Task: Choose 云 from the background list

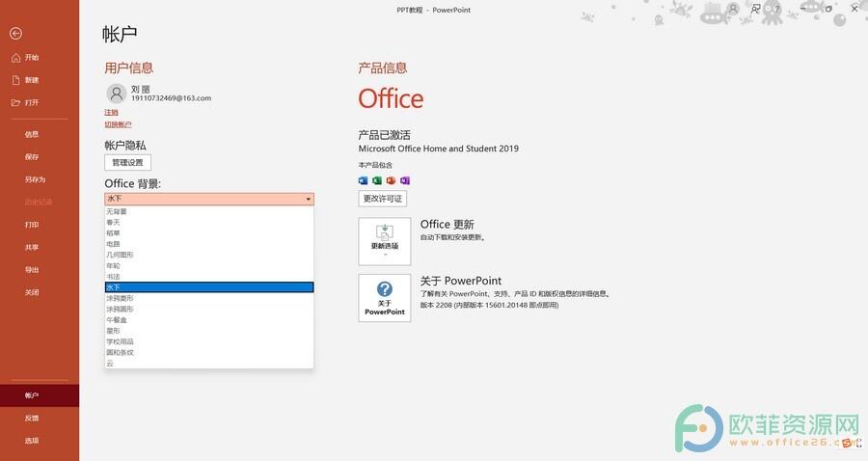Action: (x=209, y=363)
